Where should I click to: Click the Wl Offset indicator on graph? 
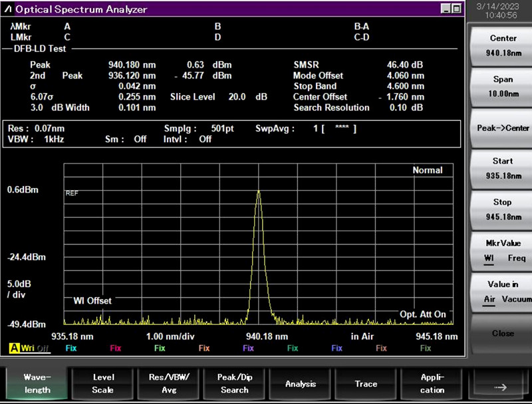[x=92, y=300]
